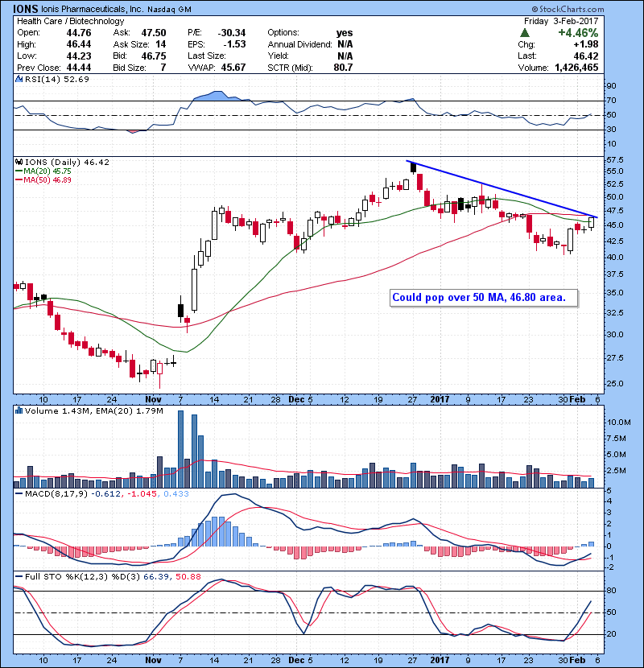Click the Ask value 47.50

pos(154,33)
